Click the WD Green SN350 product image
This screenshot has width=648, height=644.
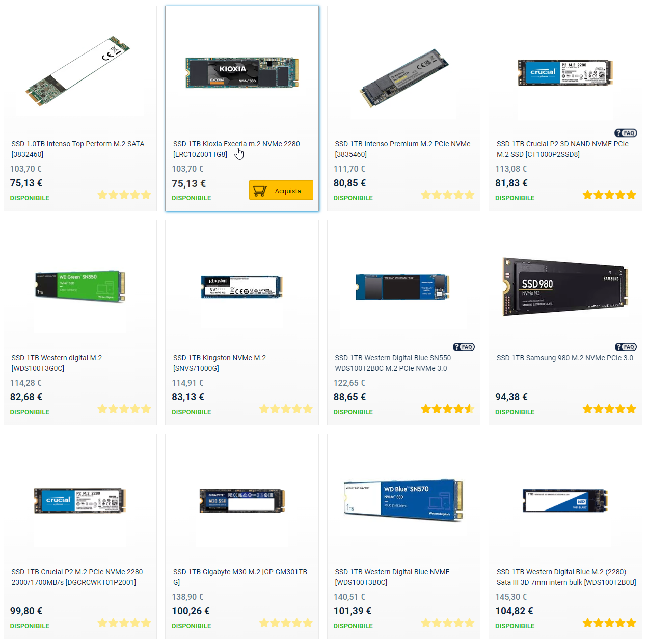80,286
